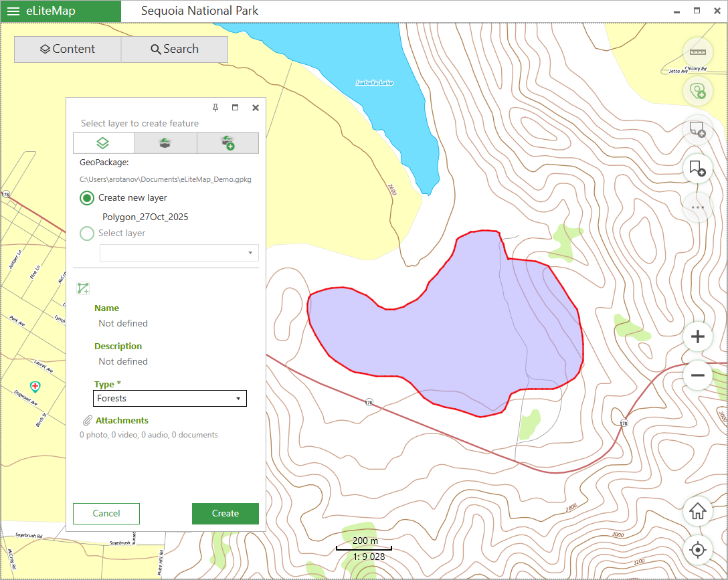Open the Select layer dropdown list
The image size is (728, 580).
click(179, 253)
